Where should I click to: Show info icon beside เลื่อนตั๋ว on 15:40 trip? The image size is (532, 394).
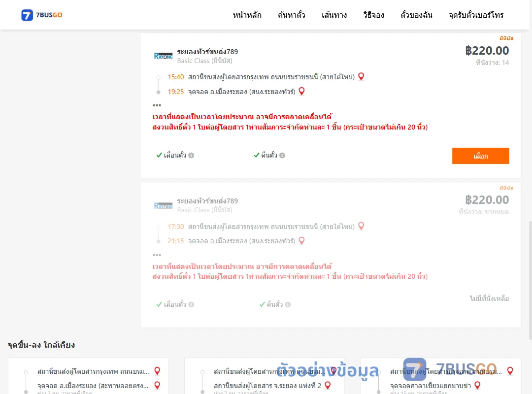coord(191,156)
